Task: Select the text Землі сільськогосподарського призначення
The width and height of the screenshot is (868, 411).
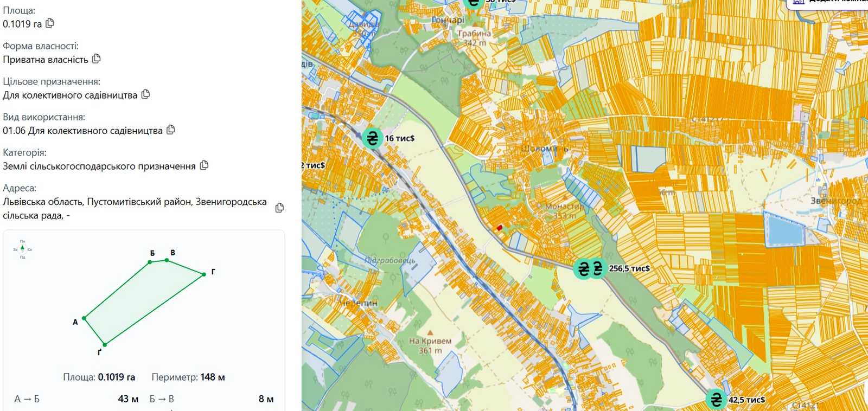Action: 99,166
